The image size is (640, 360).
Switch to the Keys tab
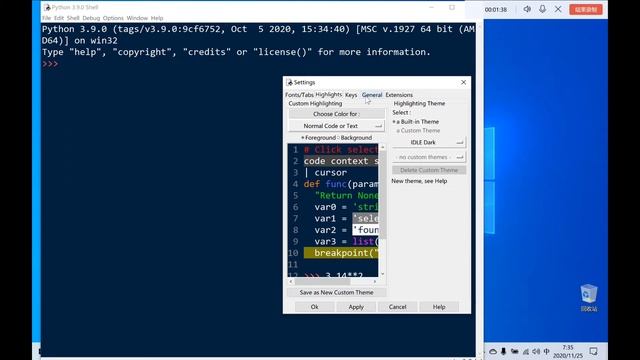[x=351, y=95]
